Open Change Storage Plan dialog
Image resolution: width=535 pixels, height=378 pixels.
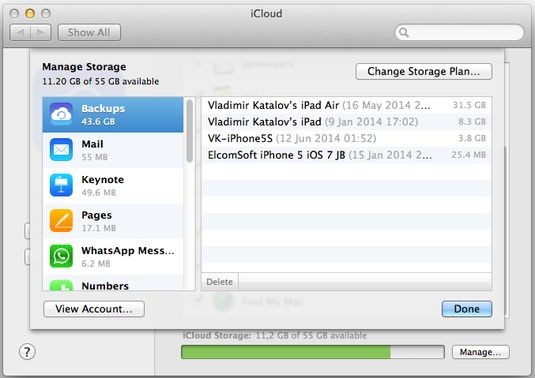point(423,71)
